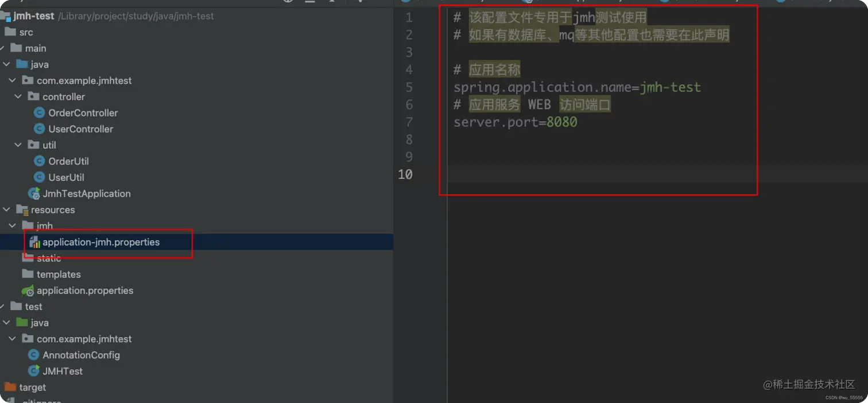The height and width of the screenshot is (403, 868).
Task: Click the orange target folder icon
Action: 10,387
